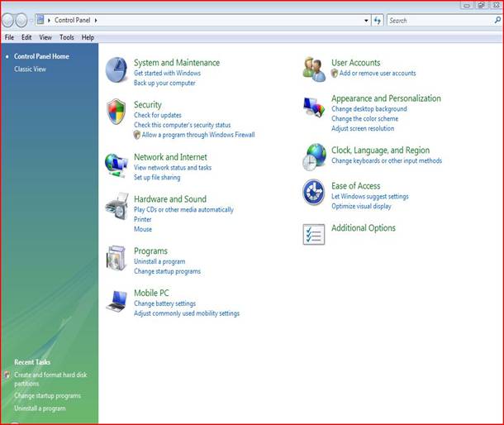The height and width of the screenshot is (425, 504).
Task: Open the Edit menu
Action: pos(26,37)
